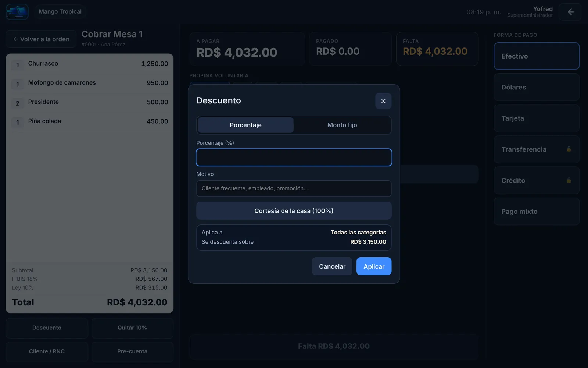This screenshot has height=368, width=588.
Task: Choose Dólares payment method
Action: pos(537,87)
